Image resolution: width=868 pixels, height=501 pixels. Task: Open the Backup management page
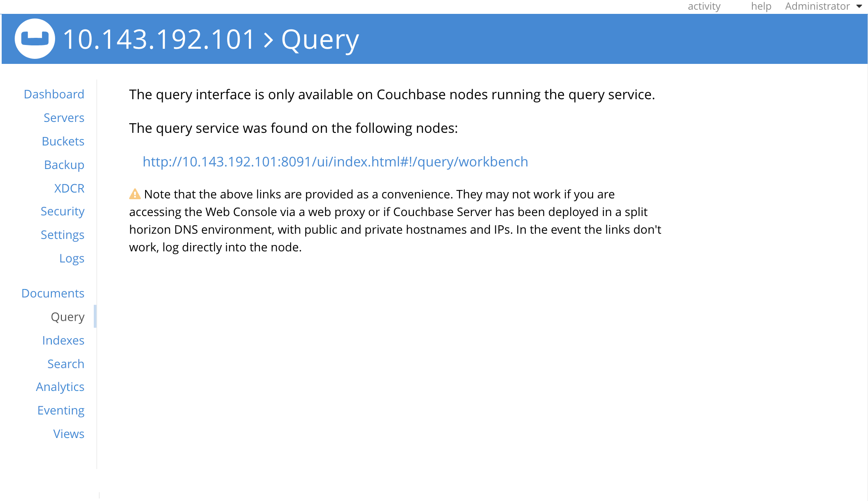click(64, 164)
